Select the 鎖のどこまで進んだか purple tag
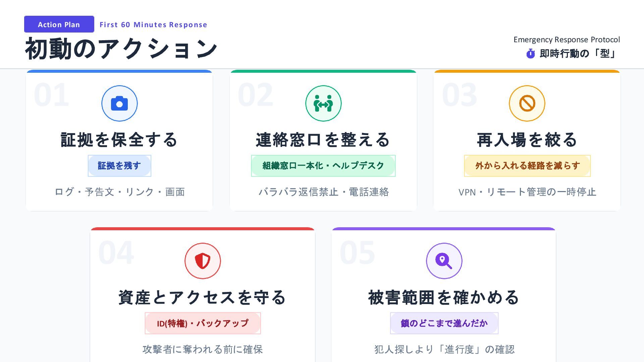 pyautogui.click(x=444, y=323)
